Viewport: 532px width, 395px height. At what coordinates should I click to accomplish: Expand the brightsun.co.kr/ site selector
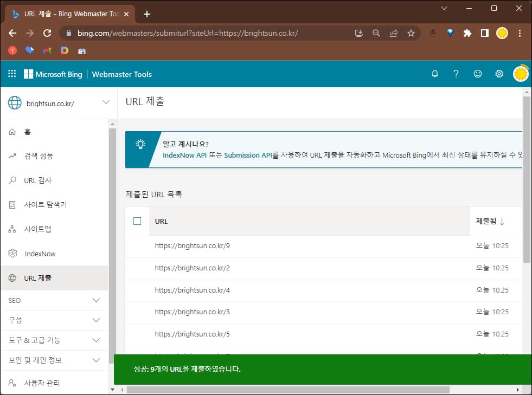tap(106, 102)
